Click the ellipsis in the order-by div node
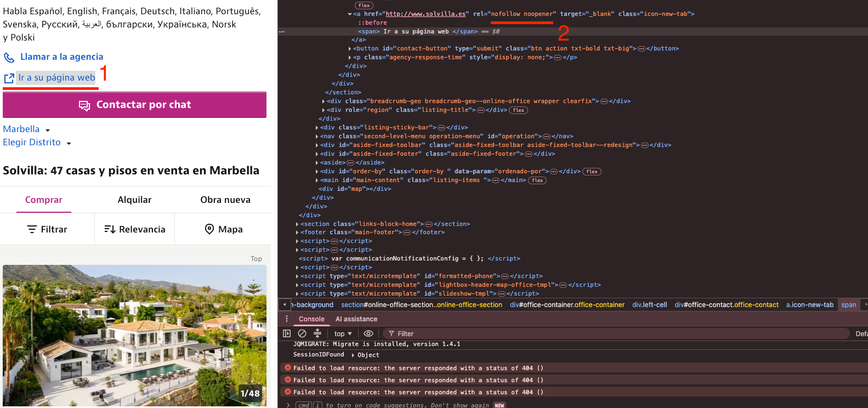The image size is (868, 408). point(553,172)
